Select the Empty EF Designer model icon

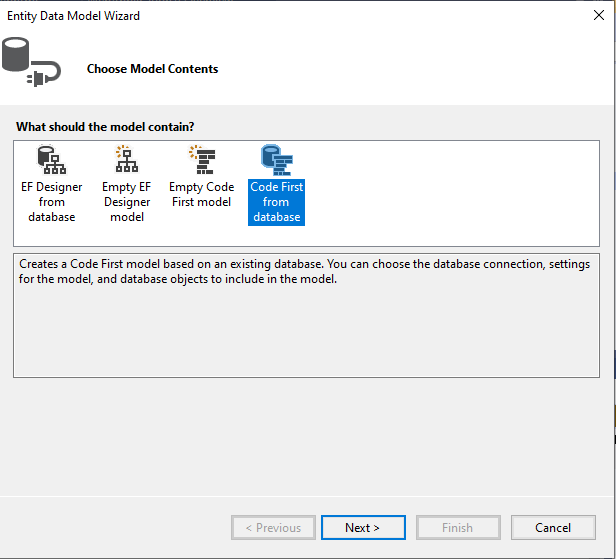click(x=126, y=160)
